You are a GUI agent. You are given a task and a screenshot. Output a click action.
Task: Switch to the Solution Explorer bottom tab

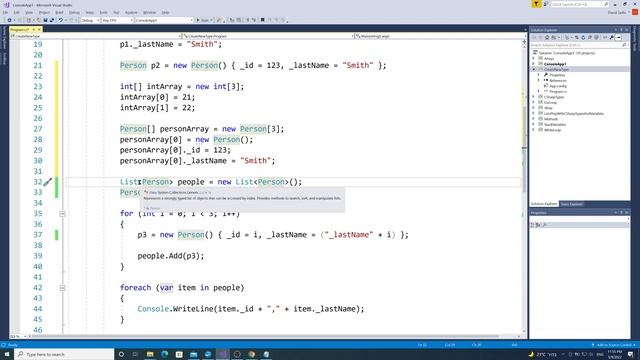click(x=544, y=204)
